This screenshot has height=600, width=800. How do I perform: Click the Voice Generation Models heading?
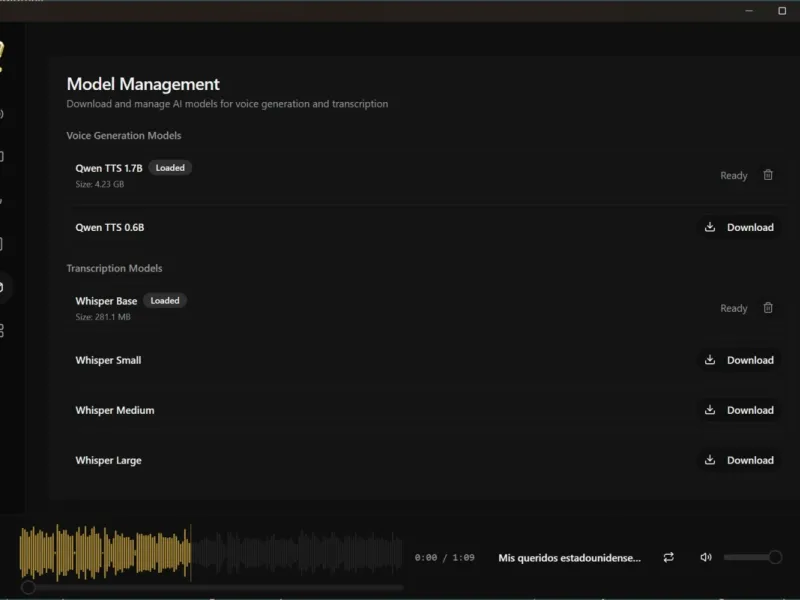[123, 136]
